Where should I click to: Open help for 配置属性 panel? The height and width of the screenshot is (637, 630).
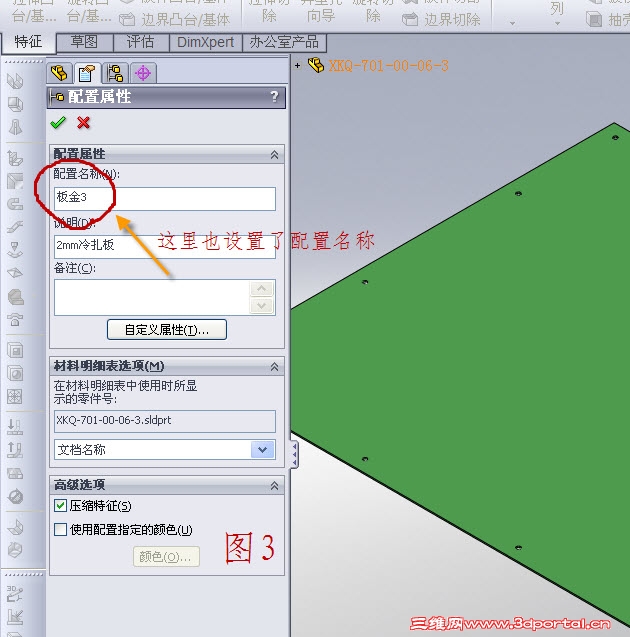(x=275, y=97)
